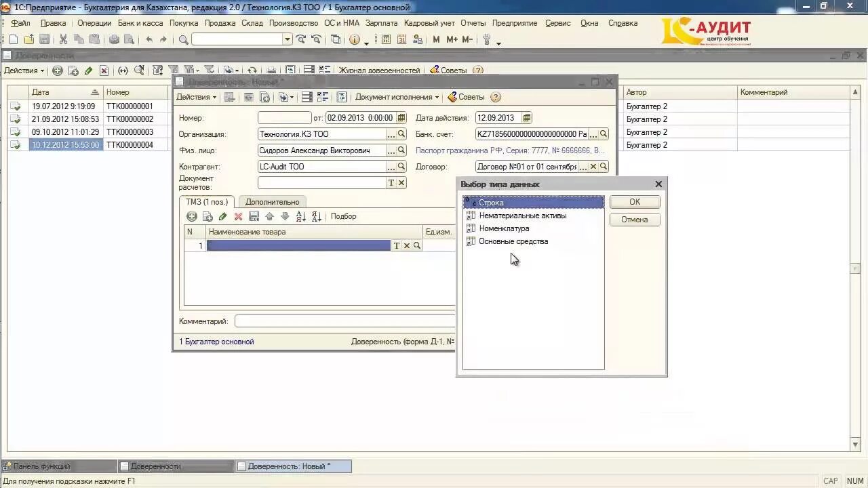Click the Redo arrow icon
This screenshot has width=868, height=488.
(163, 39)
